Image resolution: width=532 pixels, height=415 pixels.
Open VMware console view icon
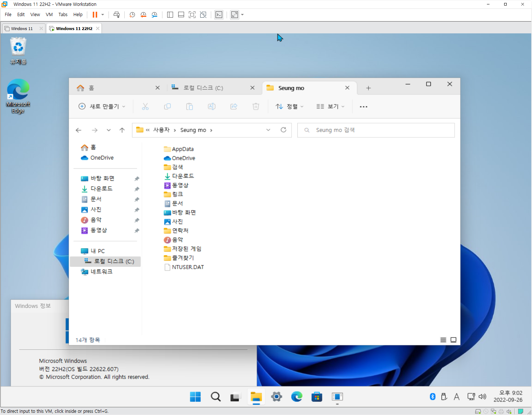(219, 15)
